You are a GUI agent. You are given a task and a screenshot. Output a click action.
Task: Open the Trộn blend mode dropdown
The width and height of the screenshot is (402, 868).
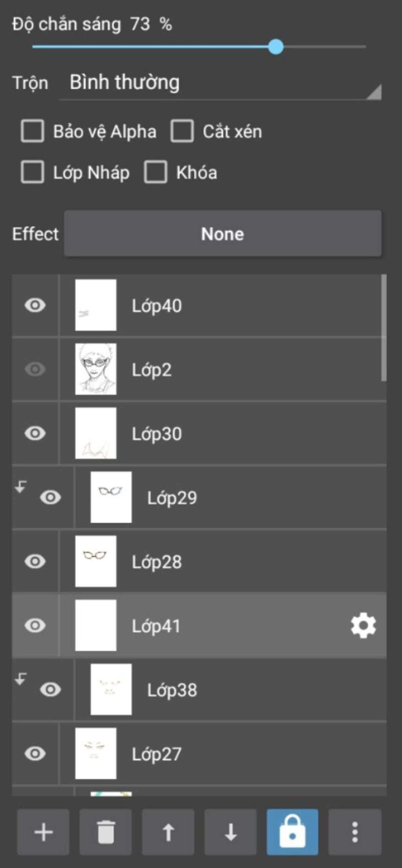click(220, 83)
